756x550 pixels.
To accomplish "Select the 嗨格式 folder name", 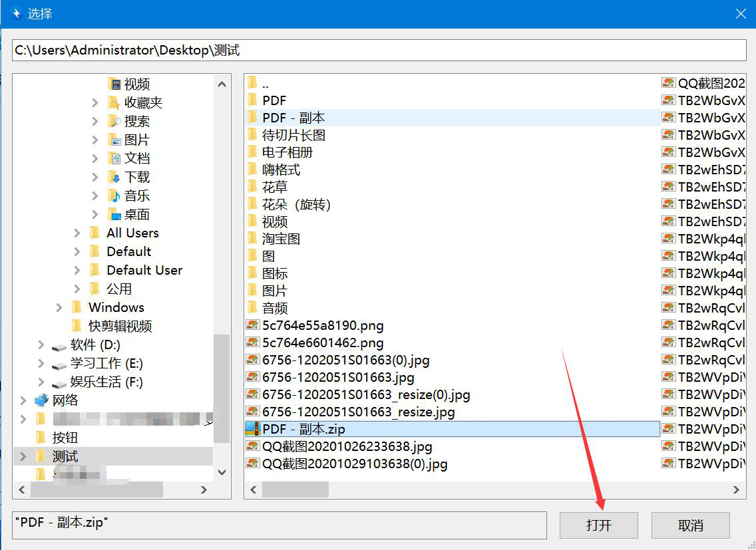I will (281, 170).
